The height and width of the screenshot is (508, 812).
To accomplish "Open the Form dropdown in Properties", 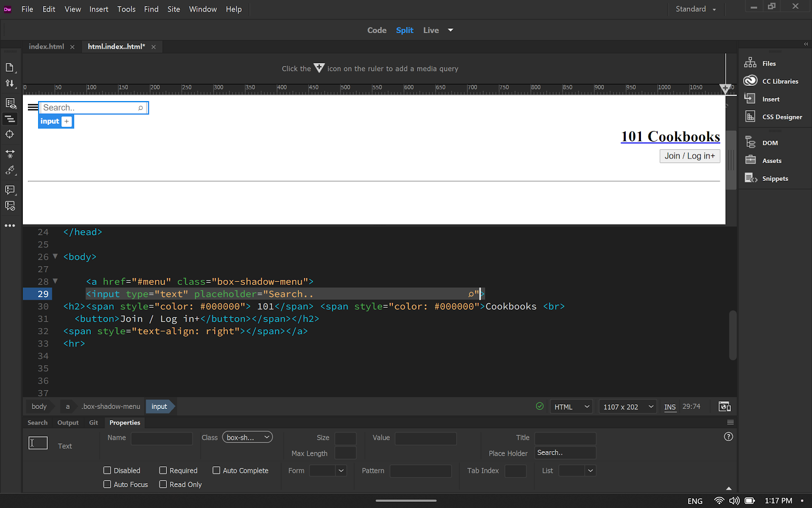I will click(x=328, y=470).
